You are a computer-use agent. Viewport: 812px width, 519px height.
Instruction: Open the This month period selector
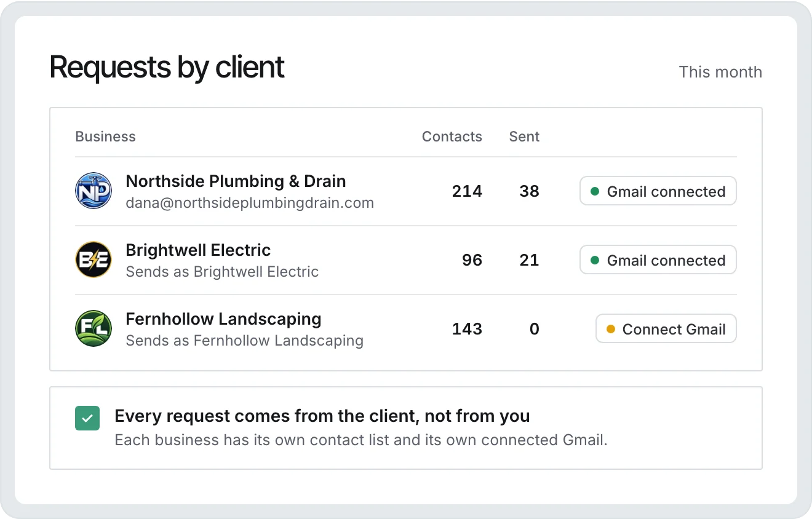(720, 72)
